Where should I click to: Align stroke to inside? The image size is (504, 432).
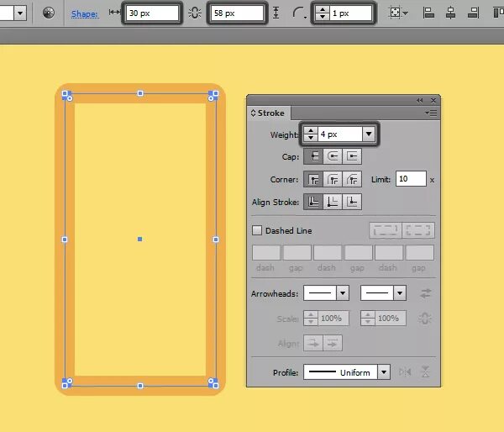point(333,202)
